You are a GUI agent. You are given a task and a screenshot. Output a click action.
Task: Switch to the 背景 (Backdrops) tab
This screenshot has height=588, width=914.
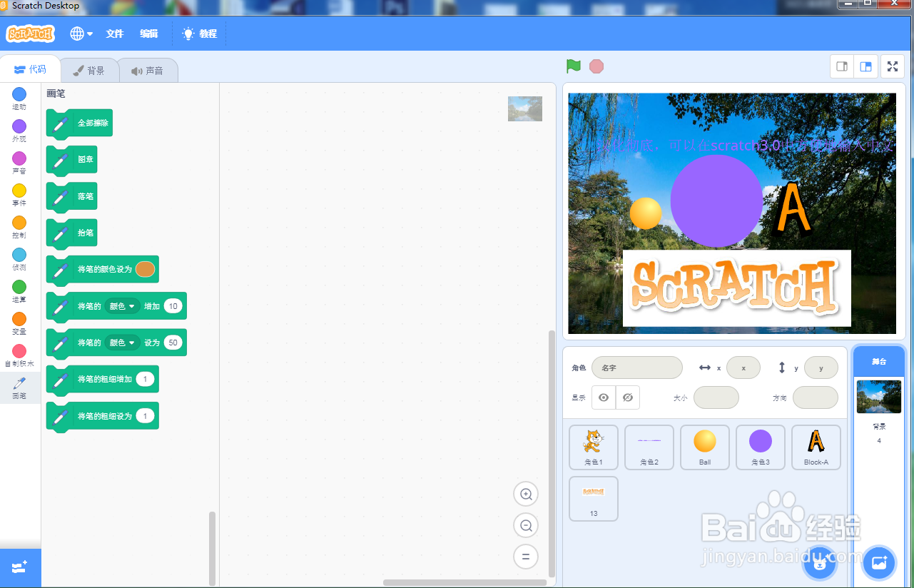pos(89,69)
